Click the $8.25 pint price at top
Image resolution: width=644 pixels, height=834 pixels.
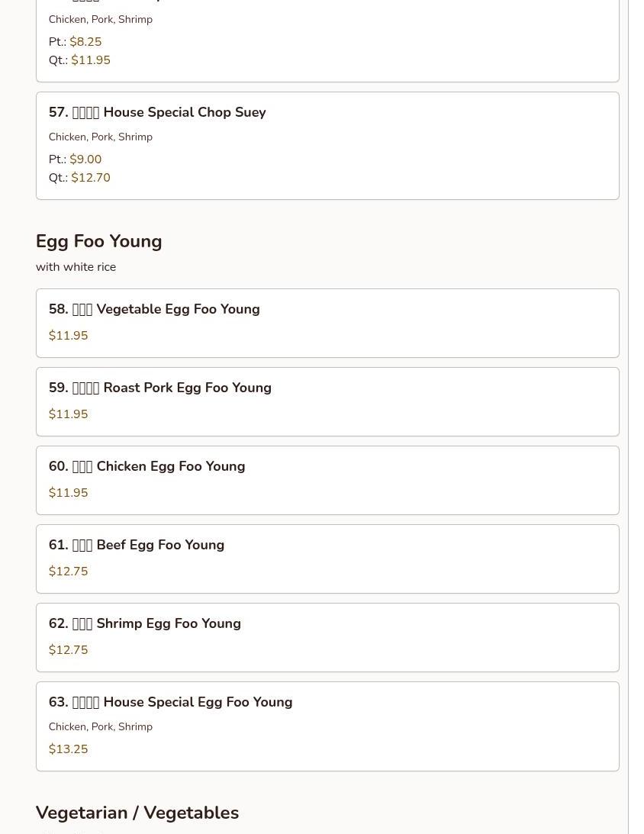click(85, 42)
